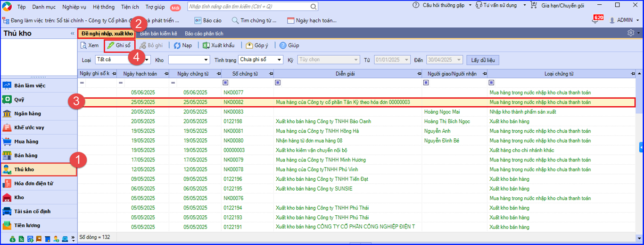This screenshot has height=245, width=644.
Task: Collapse the Thủ kho sidebar panel
Action: pos(73,34)
